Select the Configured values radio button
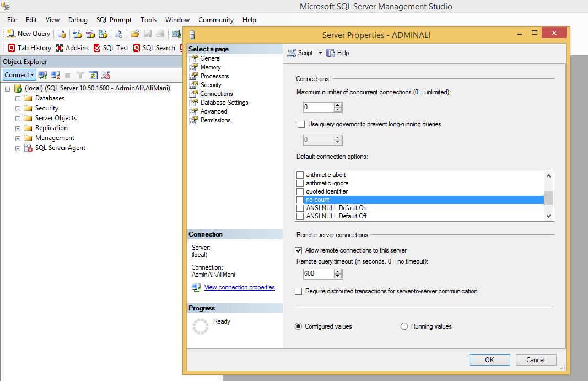Viewport: 588px width, 381px height. [x=299, y=326]
